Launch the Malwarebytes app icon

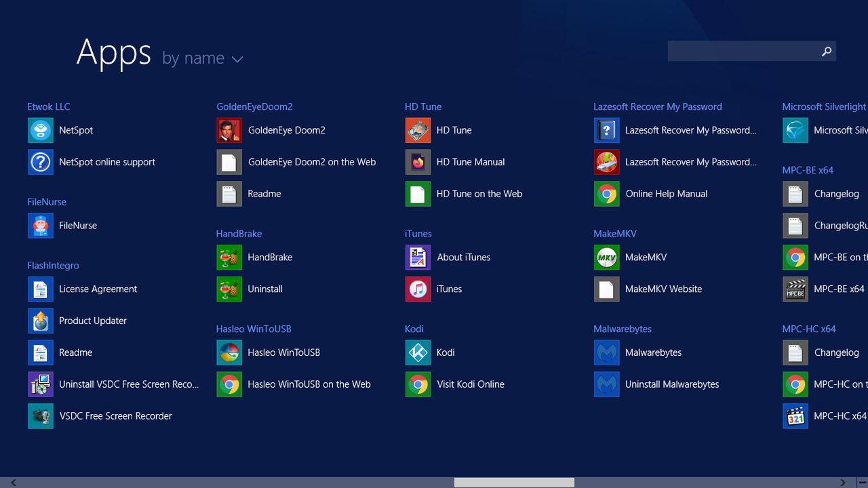tap(606, 353)
